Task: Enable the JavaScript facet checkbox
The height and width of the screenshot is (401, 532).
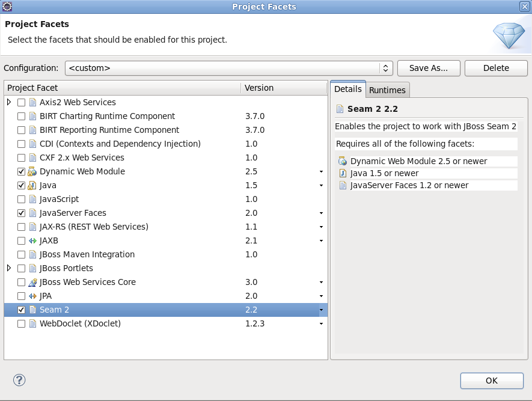Action: [22, 200]
